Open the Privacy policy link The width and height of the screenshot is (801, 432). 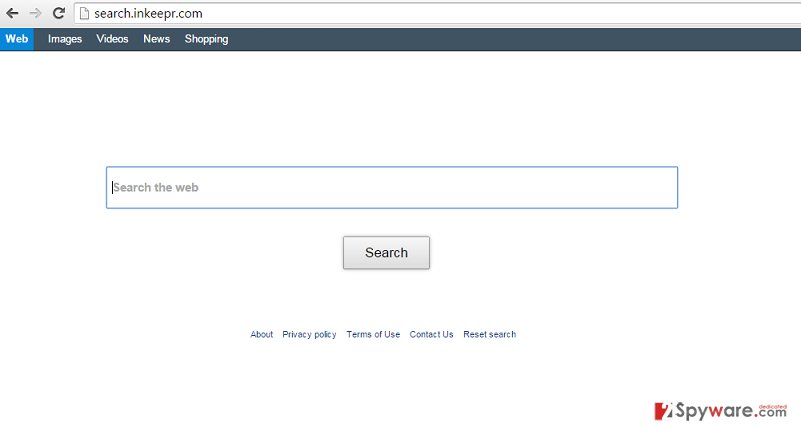(x=309, y=334)
